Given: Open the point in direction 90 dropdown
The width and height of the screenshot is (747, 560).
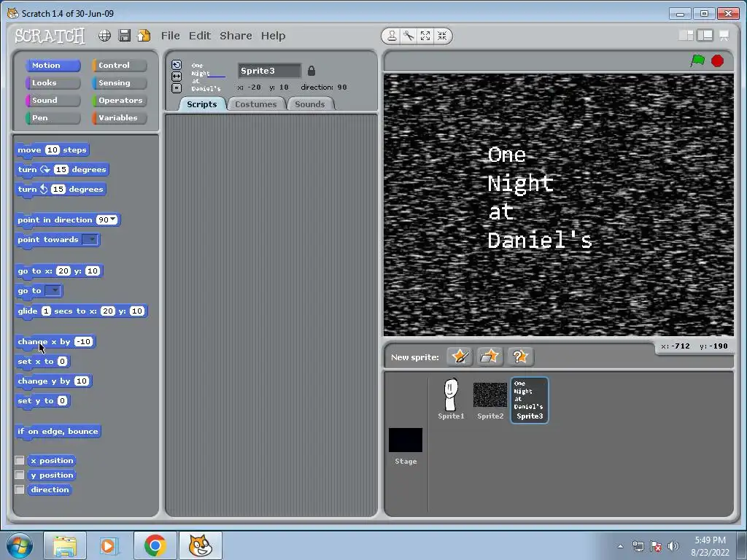Looking at the screenshot, I should tap(113, 219).
